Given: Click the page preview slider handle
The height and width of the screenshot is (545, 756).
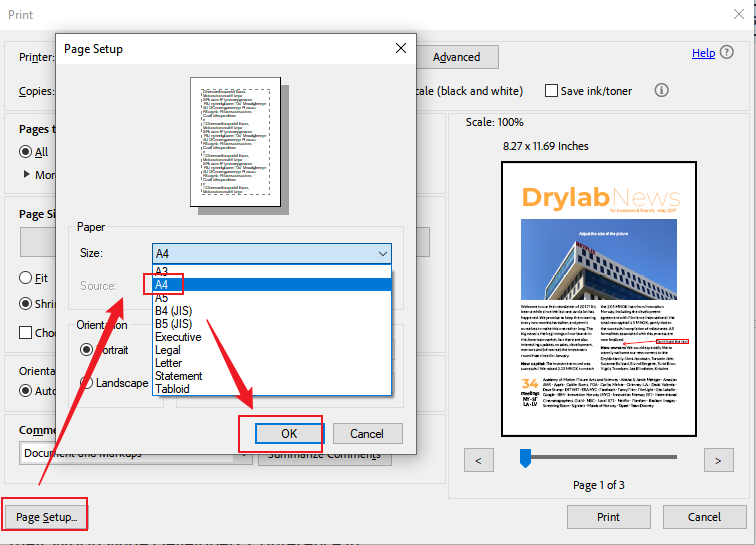Looking at the screenshot, I should click(526, 458).
